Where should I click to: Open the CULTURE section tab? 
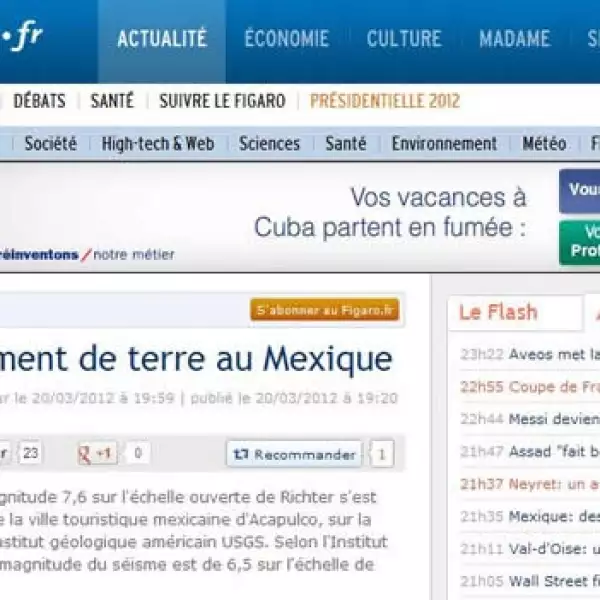click(x=404, y=39)
